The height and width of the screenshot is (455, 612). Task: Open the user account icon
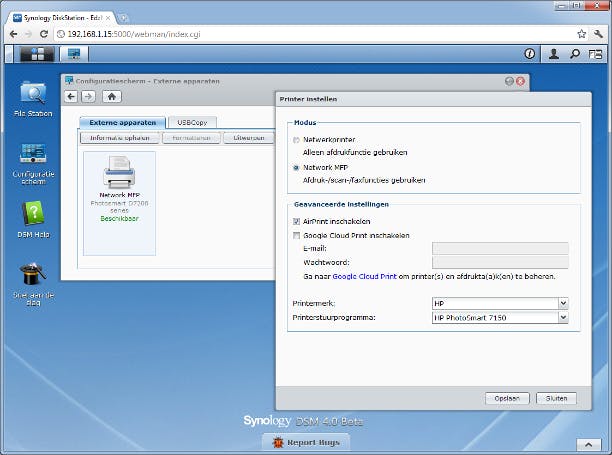point(553,54)
